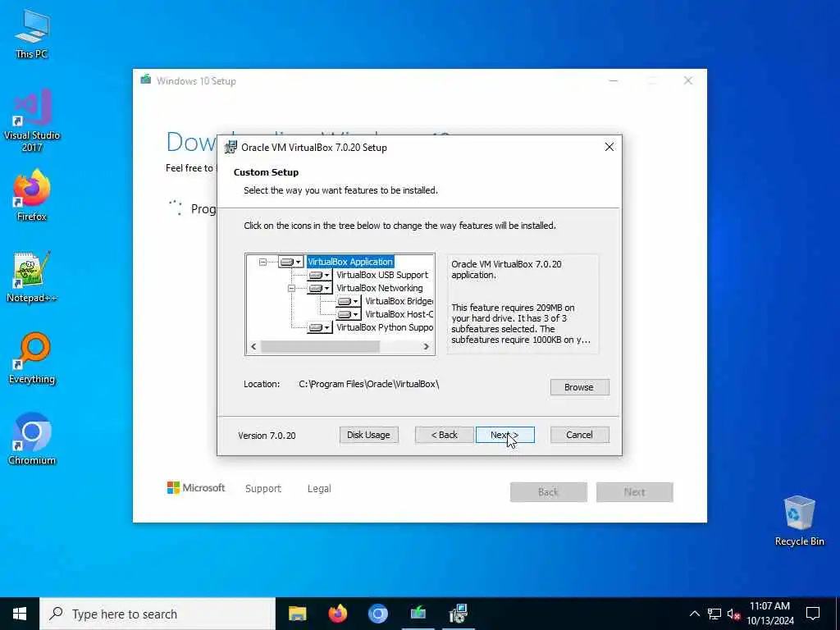Open Everything search desktop shortcut
This screenshot has height=630, width=840.
coord(32,358)
